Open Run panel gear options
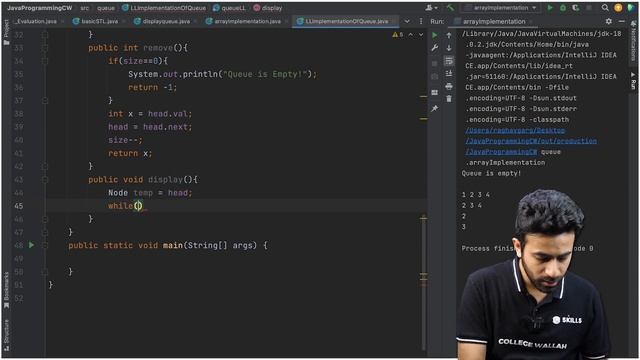 (609, 21)
